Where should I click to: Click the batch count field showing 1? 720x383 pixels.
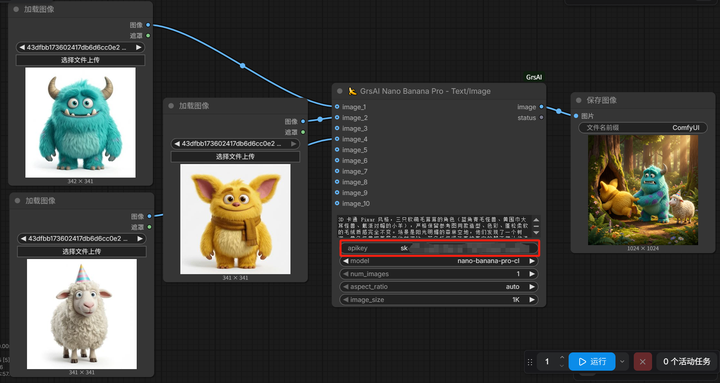click(546, 362)
